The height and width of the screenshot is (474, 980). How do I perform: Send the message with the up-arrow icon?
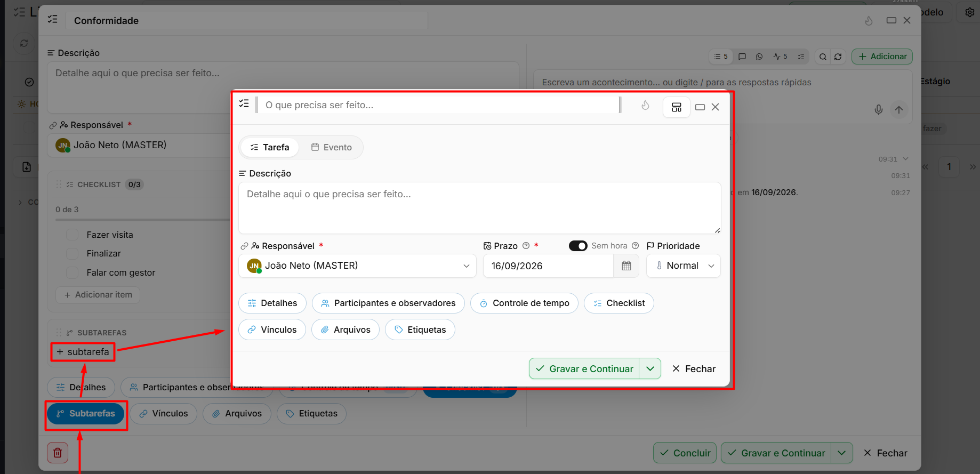pos(899,110)
